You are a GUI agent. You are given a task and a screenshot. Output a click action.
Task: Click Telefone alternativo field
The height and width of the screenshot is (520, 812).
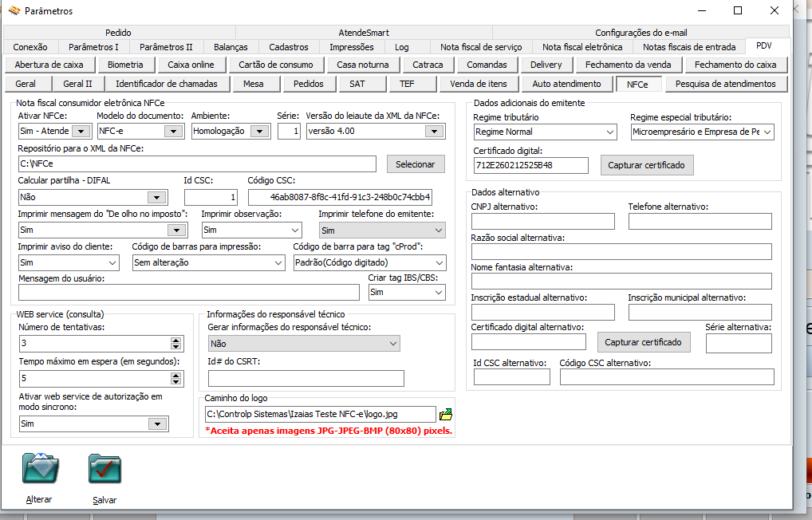[700, 222]
